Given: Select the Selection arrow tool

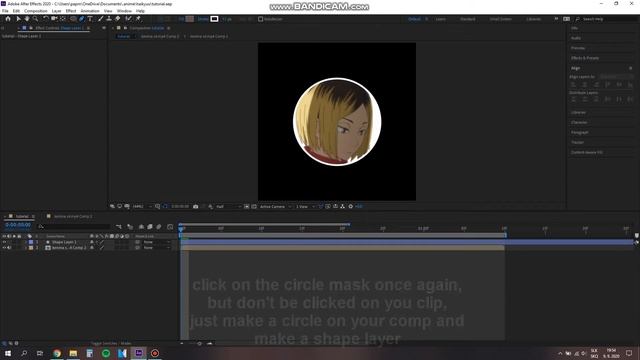Looking at the screenshot, I should [x=18, y=19].
